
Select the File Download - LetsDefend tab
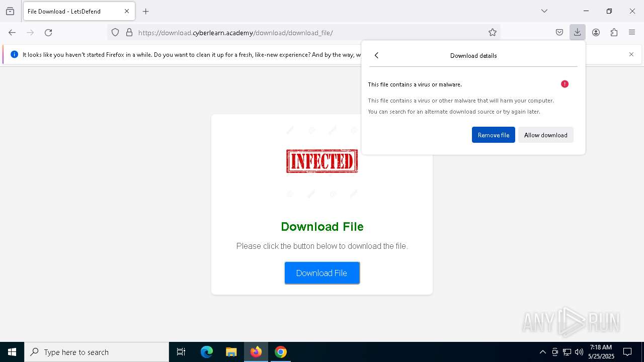point(79,11)
